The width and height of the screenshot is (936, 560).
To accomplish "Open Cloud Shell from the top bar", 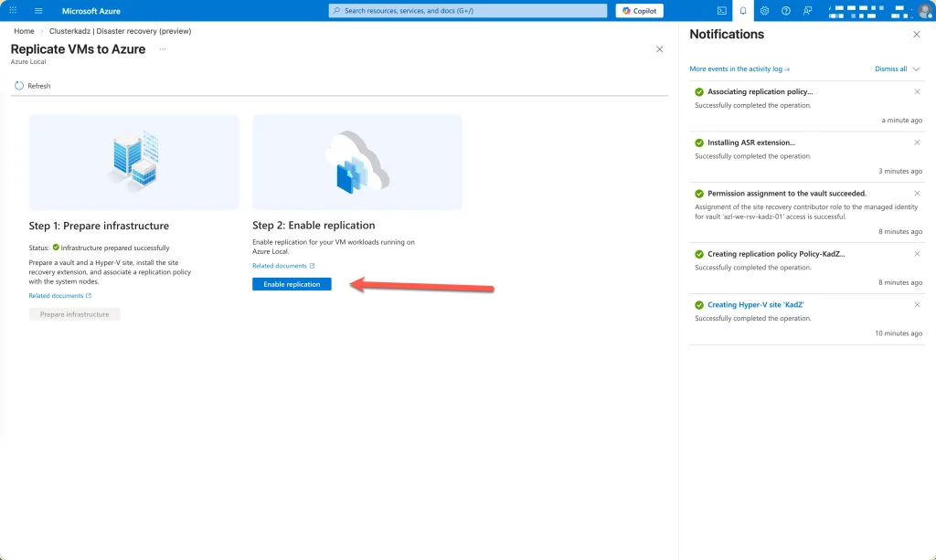I will pyautogui.click(x=722, y=11).
